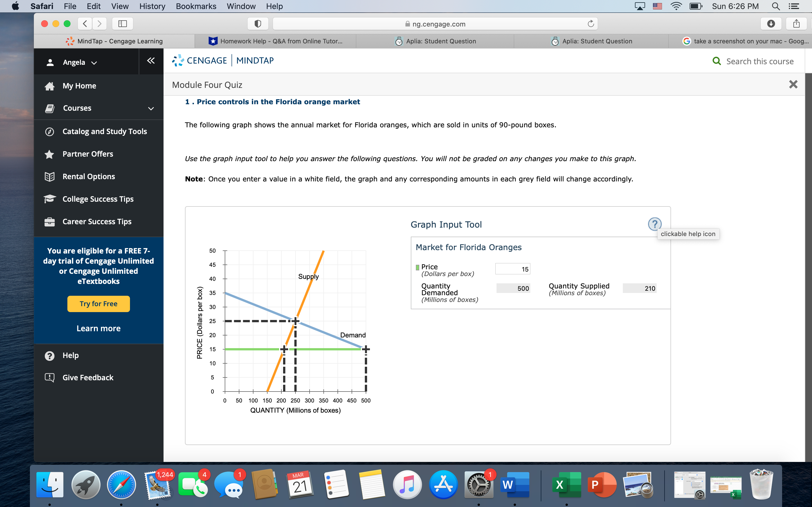Click the Learn more link

click(98, 328)
